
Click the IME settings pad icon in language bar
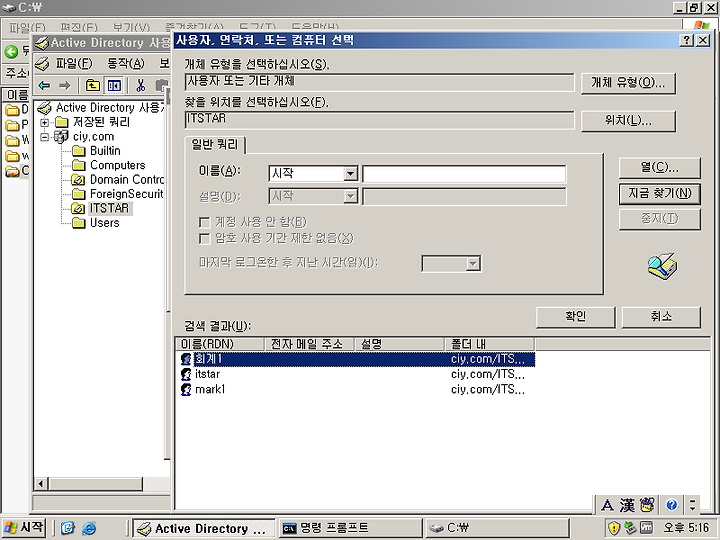(x=647, y=505)
